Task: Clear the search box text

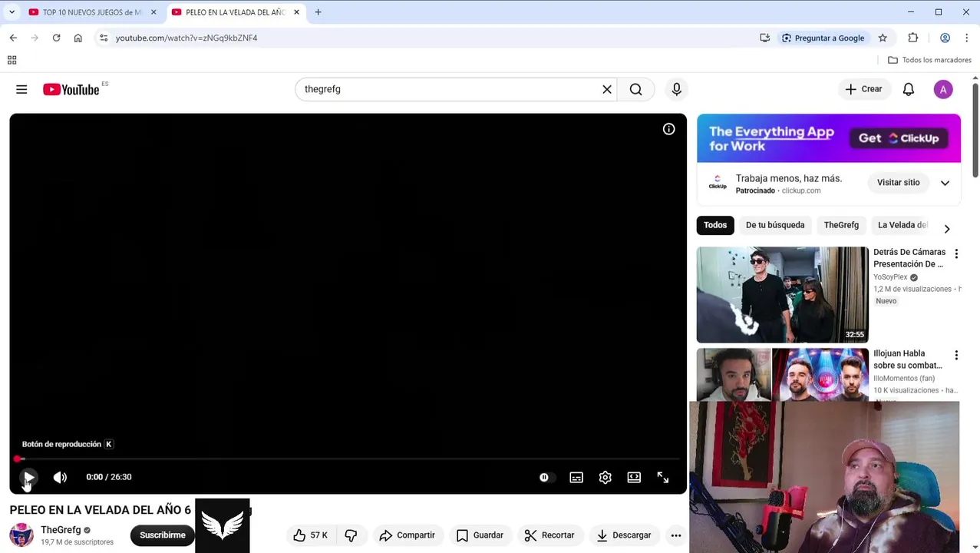Action: 607,89
